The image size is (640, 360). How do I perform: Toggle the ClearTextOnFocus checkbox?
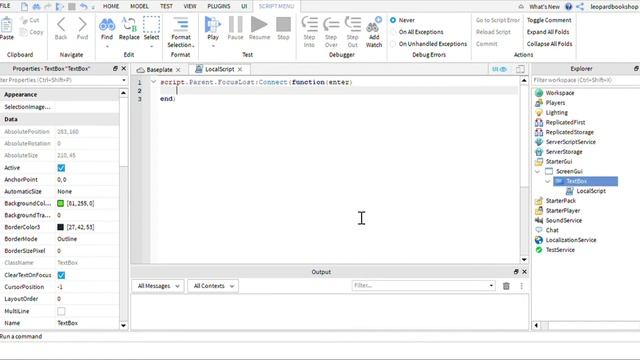(61, 275)
